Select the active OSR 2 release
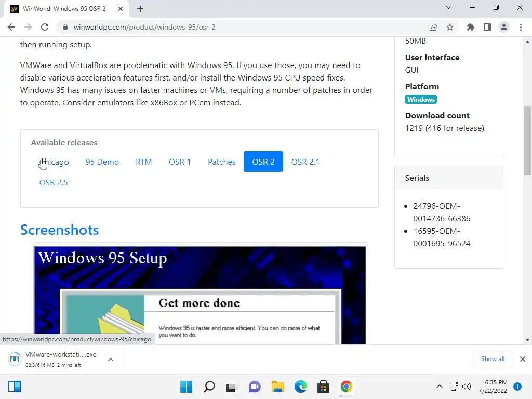This screenshot has width=532, height=399. [263, 162]
